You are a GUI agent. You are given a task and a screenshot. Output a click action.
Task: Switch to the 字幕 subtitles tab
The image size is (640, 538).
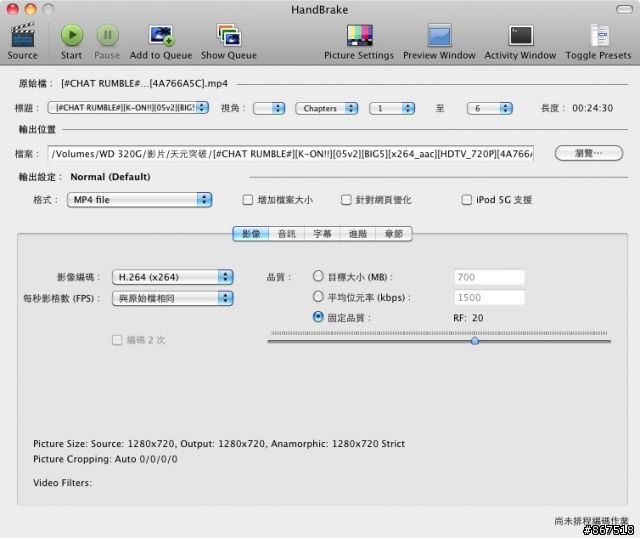322,234
